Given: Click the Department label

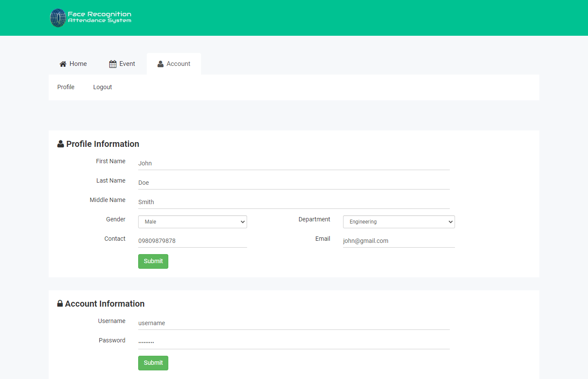Looking at the screenshot, I should [x=314, y=219].
